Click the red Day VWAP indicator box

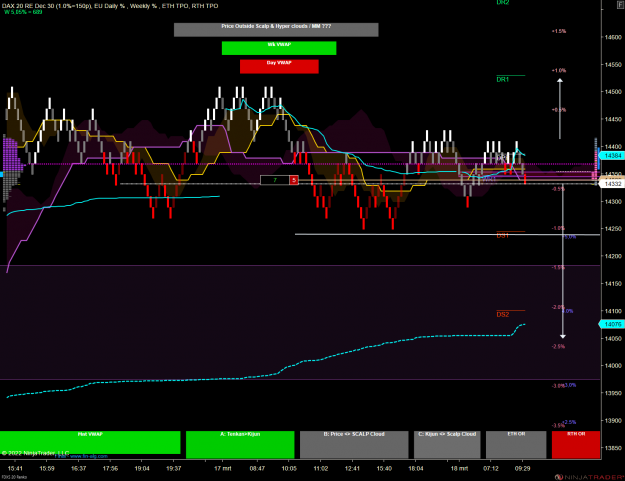(x=279, y=67)
